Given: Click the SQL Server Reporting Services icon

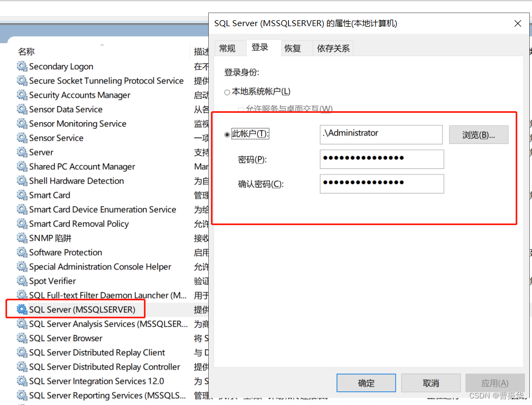Looking at the screenshot, I should click(x=22, y=396).
